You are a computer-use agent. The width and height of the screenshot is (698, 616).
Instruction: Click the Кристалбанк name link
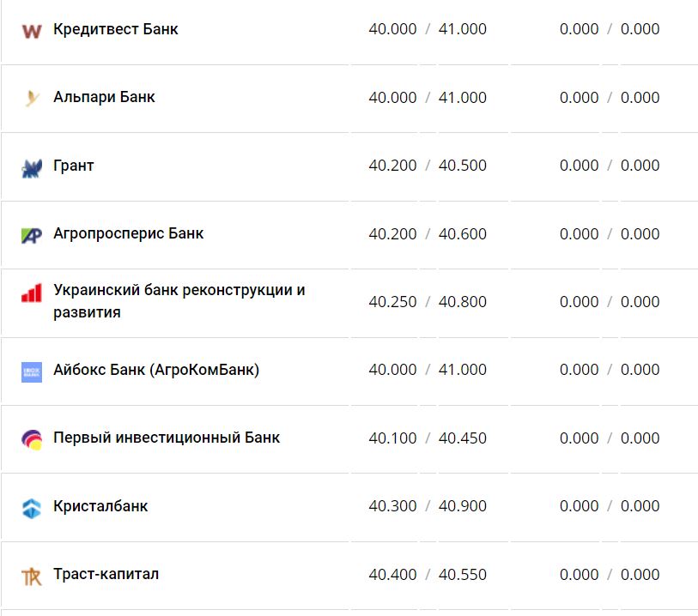[100, 506]
